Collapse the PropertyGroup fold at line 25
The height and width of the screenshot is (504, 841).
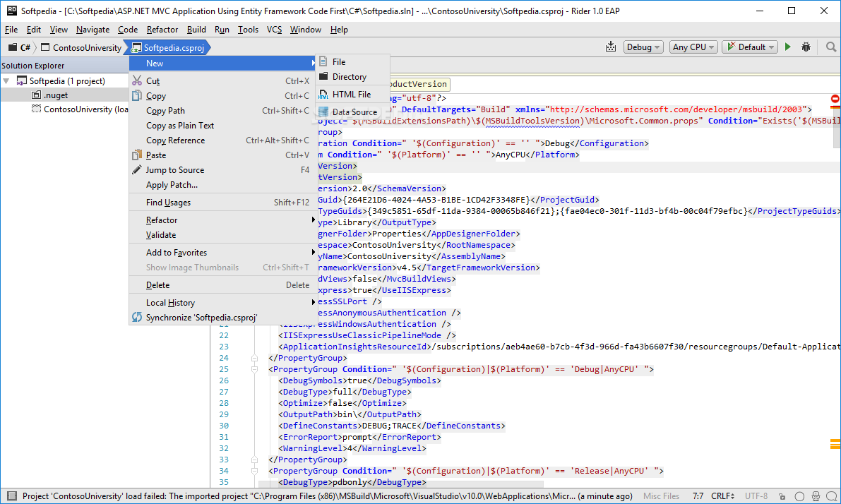click(254, 369)
